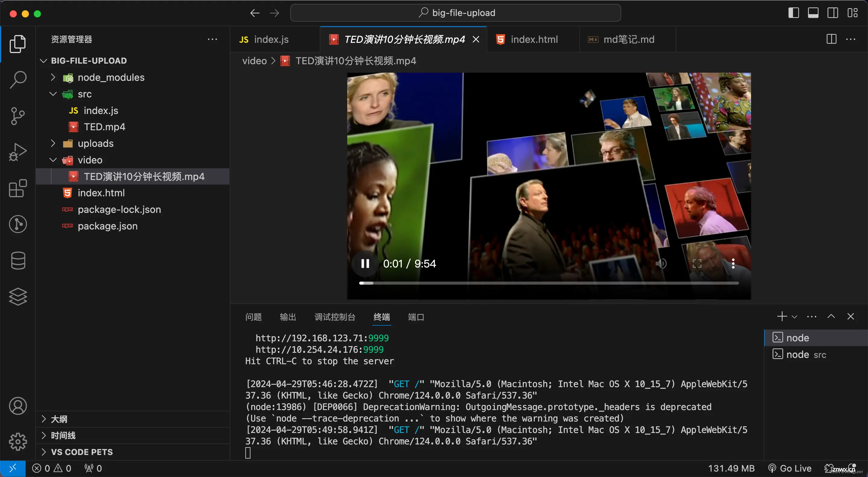Open the 调试控制台 debug console tab
The image size is (868, 477).
pos(335,317)
